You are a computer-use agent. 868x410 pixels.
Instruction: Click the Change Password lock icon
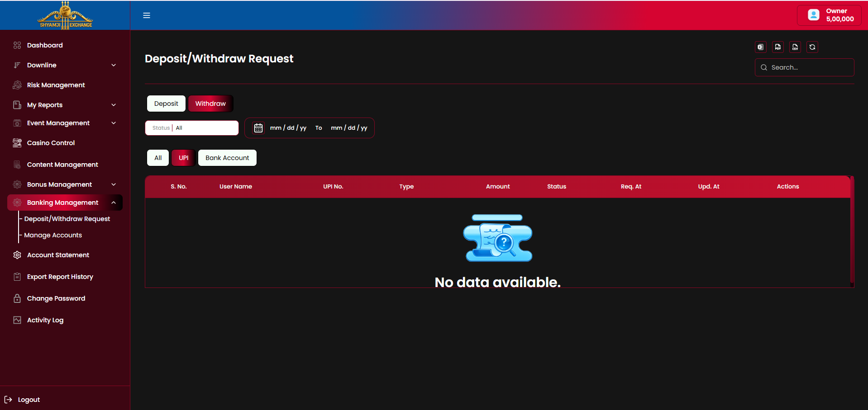[17, 298]
